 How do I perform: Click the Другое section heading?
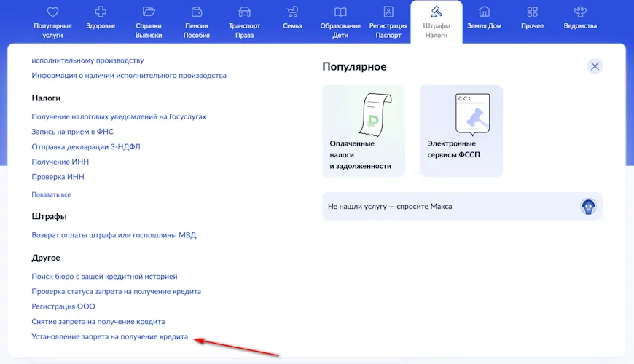(x=46, y=258)
